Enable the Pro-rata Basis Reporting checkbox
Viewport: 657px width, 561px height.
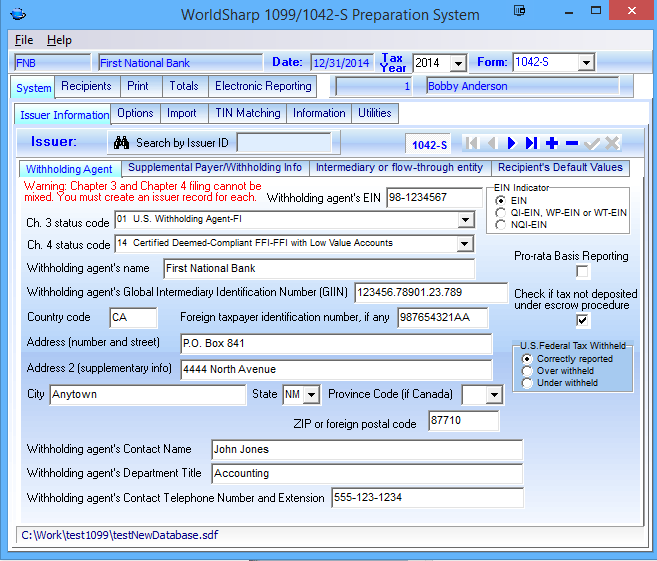583,272
